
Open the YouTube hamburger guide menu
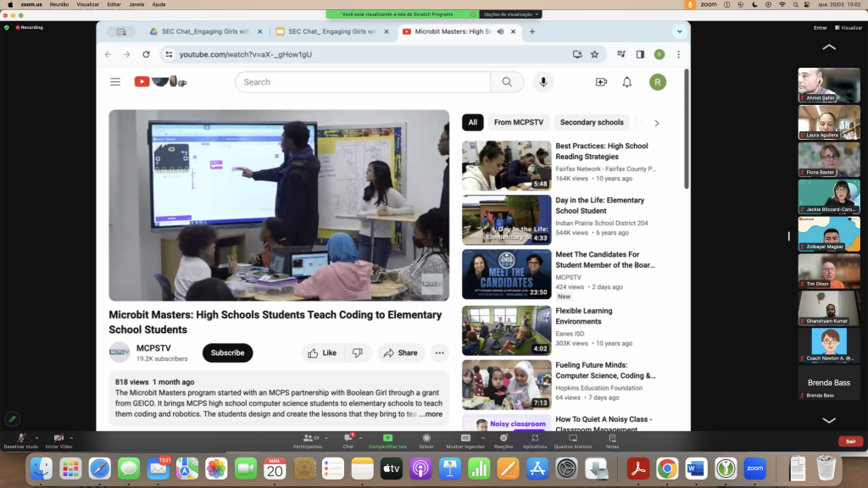point(115,82)
